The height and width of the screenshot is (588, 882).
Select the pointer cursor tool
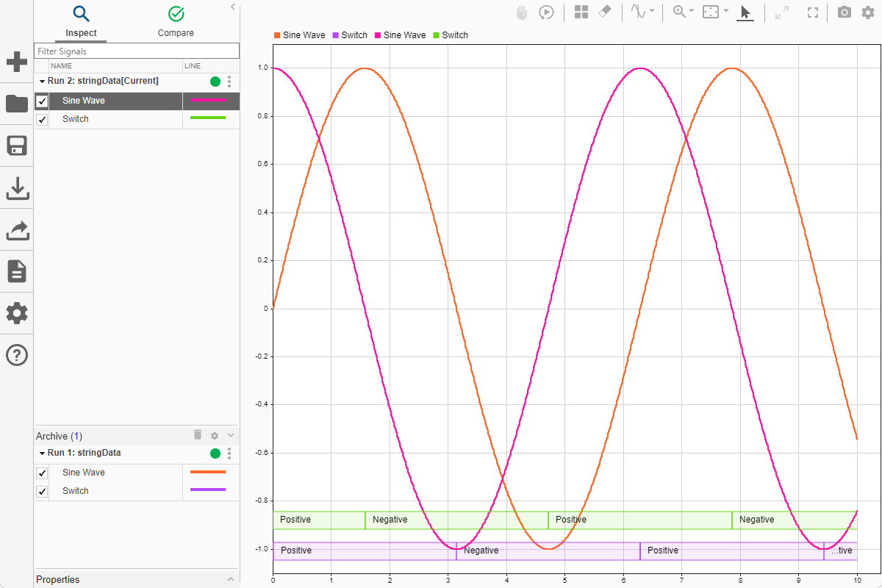coord(745,12)
